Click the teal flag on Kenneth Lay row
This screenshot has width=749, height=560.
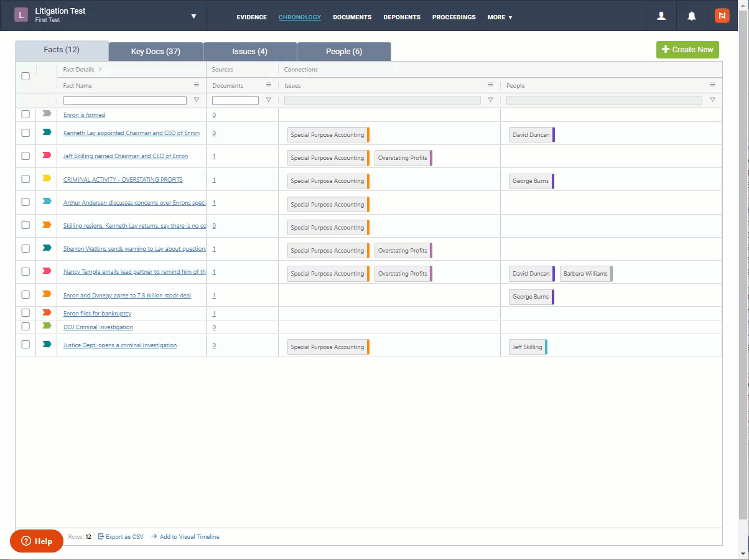47,132
